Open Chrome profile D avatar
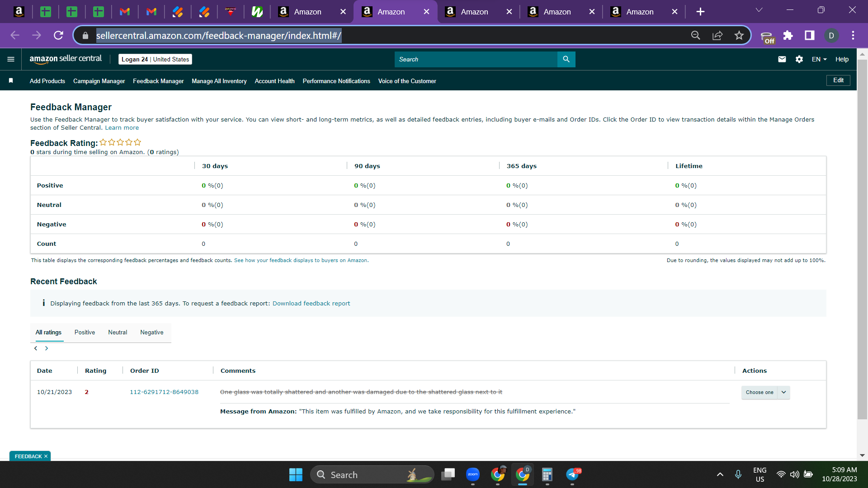 click(831, 35)
